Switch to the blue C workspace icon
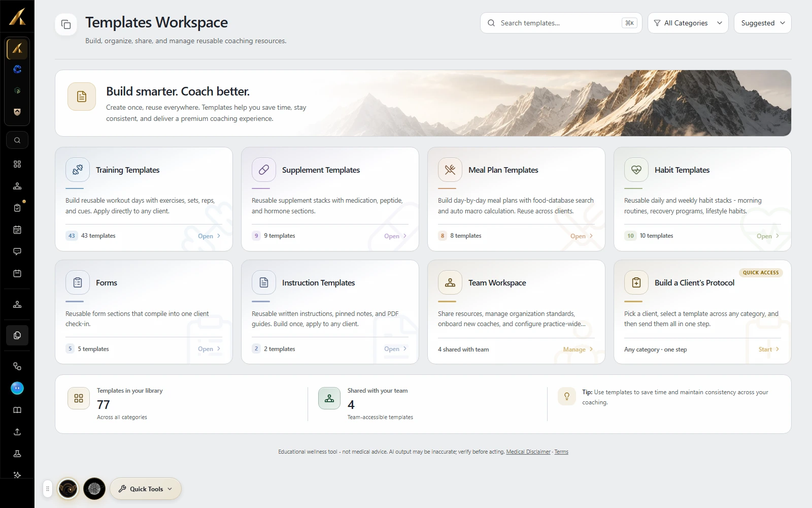This screenshot has width=812, height=508. [17, 69]
